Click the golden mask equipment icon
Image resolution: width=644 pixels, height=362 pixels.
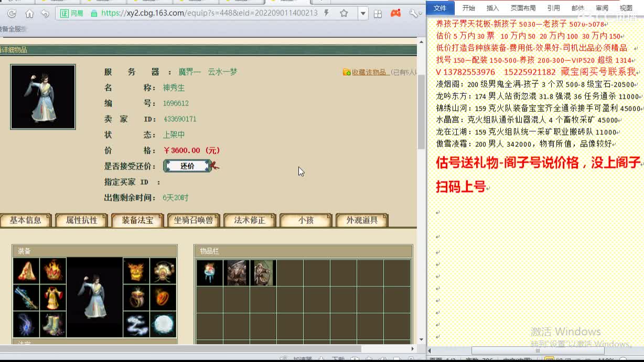pos(136,271)
